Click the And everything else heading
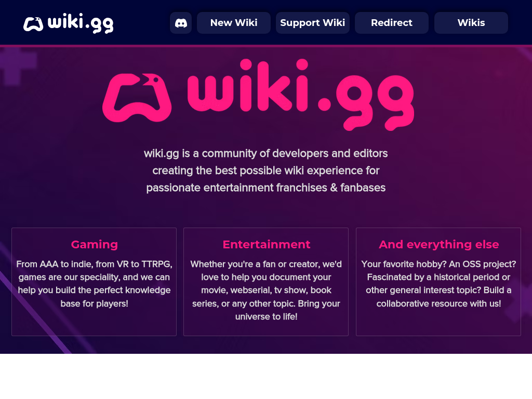Image resolution: width=532 pixels, height=399 pixels. [438, 244]
